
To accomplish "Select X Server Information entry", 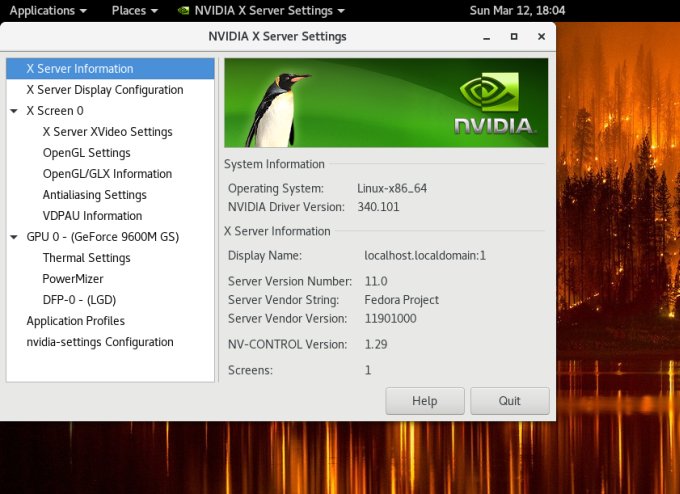I will 79,69.
